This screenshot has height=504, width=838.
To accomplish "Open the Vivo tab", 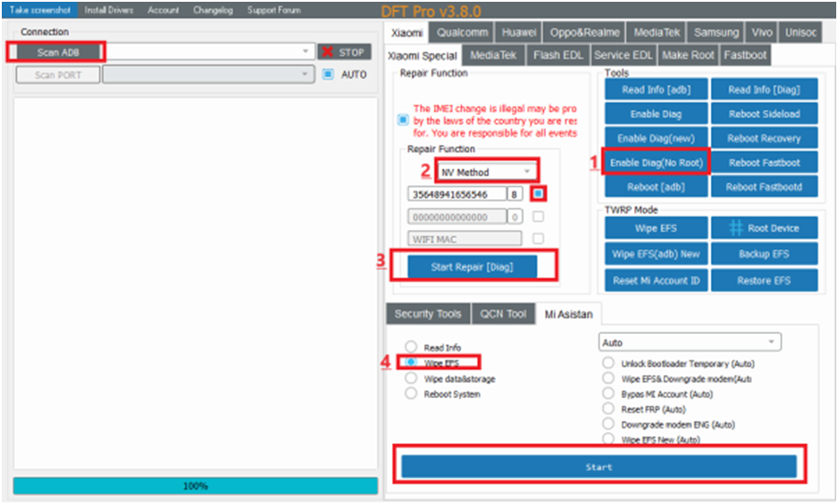I will [761, 33].
